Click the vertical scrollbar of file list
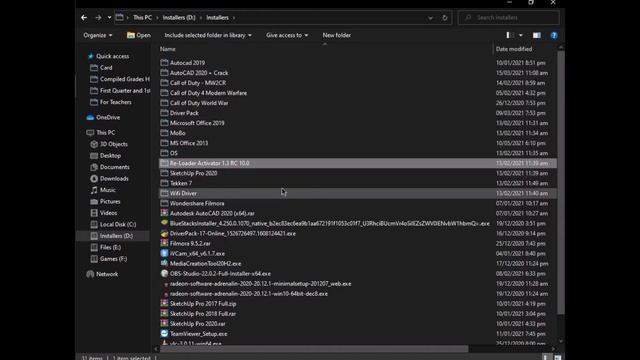The height and width of the screenshot is (360, 640). pyautogui.click(x=561, y=182)
